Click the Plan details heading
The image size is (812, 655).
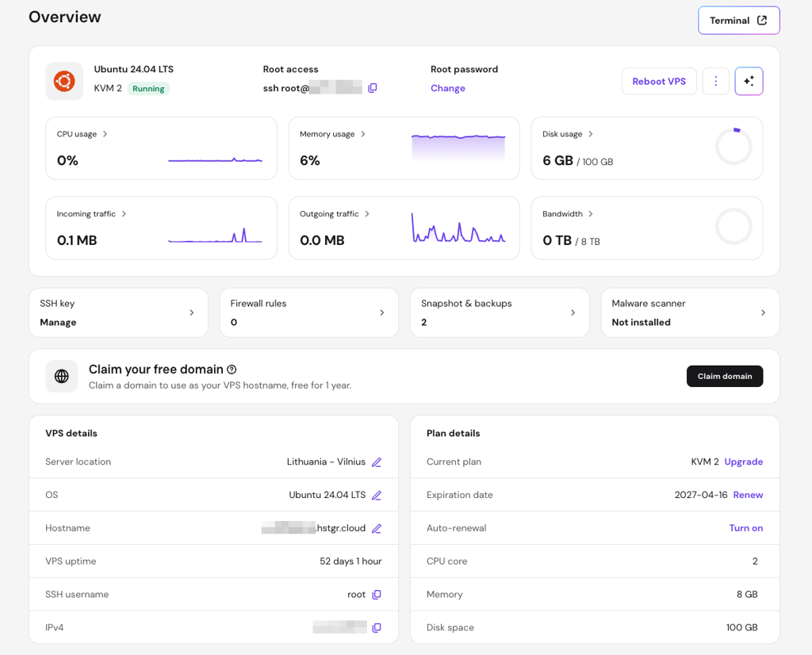click(x=453, y=434)
